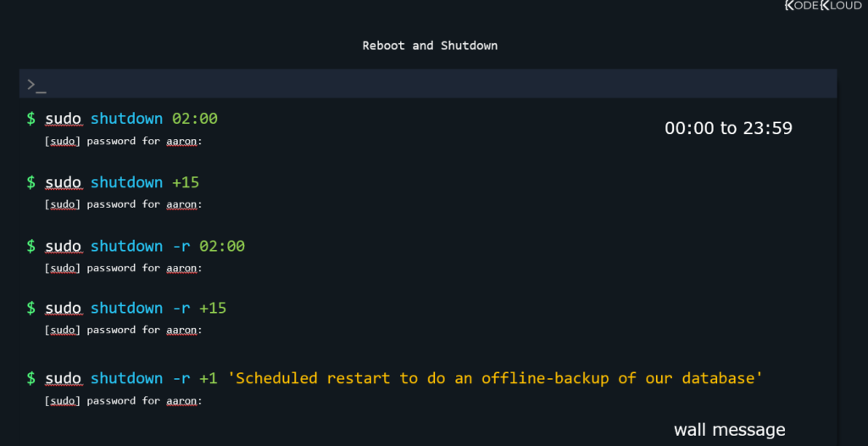Click the dollar prompt before "shutdown 02:00"
868x446 pixels.
coord(31,120)
